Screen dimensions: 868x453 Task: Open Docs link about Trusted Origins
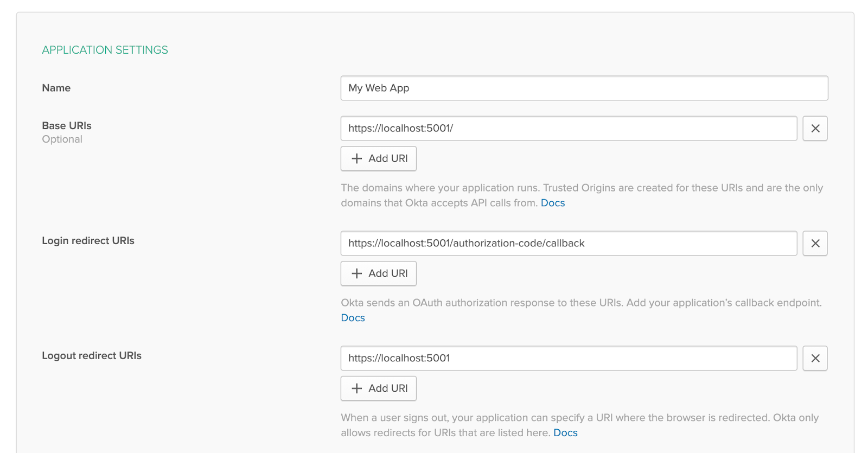[x=552, y=203]
